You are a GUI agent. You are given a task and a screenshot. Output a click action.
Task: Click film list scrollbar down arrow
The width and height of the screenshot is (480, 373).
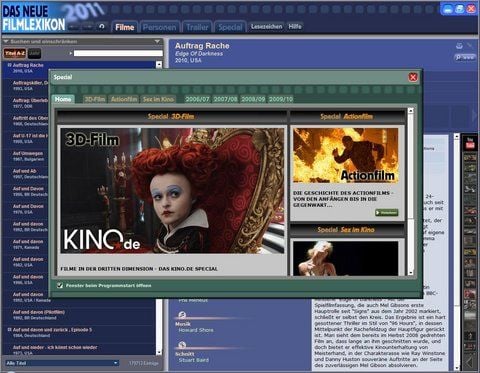pyautogui.click(x=159, y=352)
